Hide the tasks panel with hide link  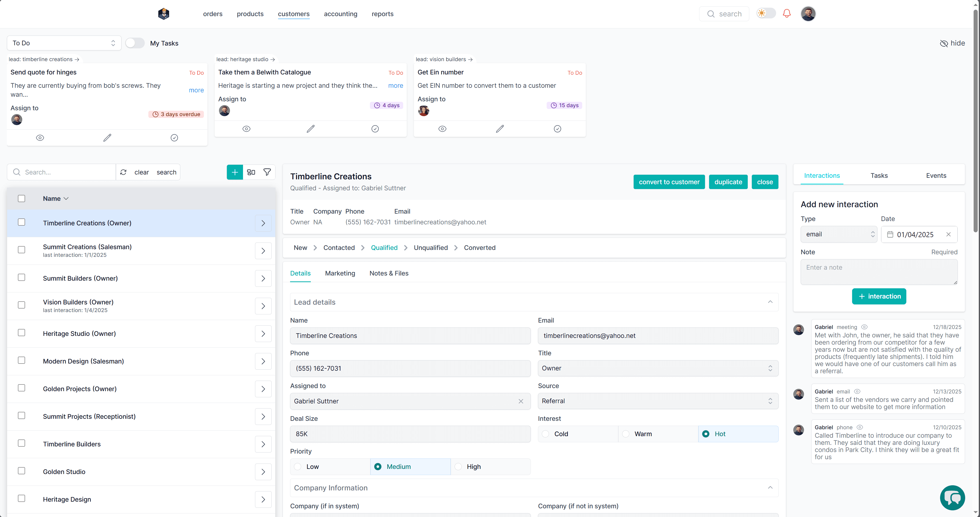tap(952, 43)
